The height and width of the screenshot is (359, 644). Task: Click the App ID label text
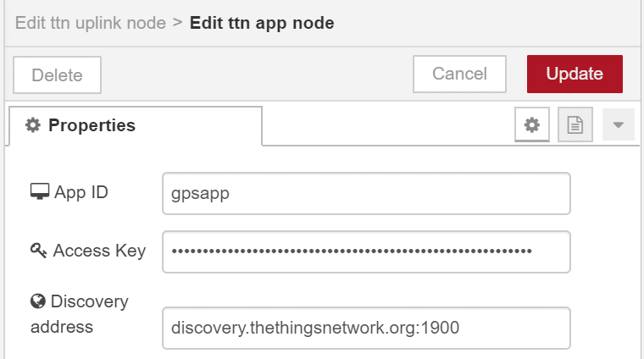coord(81,192)
